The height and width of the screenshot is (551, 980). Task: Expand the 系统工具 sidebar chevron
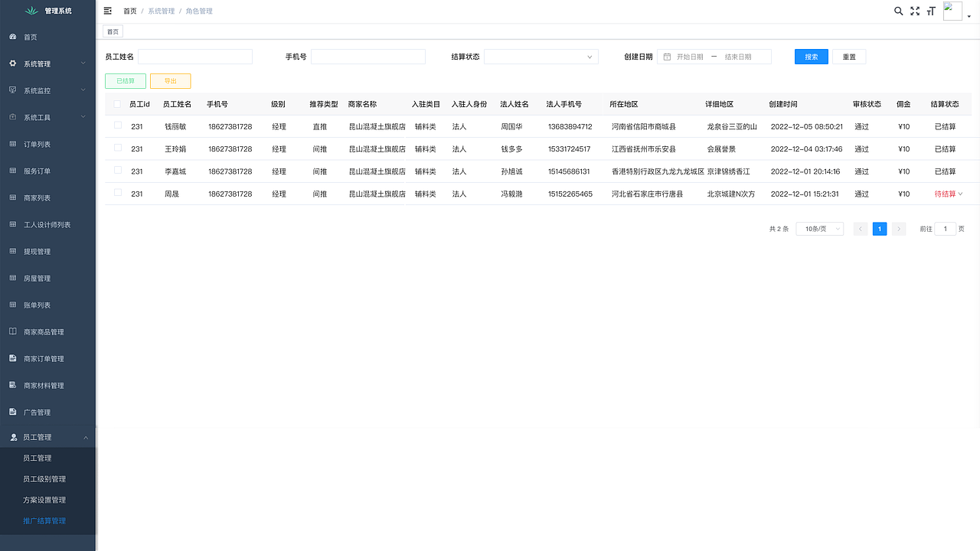click(83, 117)
